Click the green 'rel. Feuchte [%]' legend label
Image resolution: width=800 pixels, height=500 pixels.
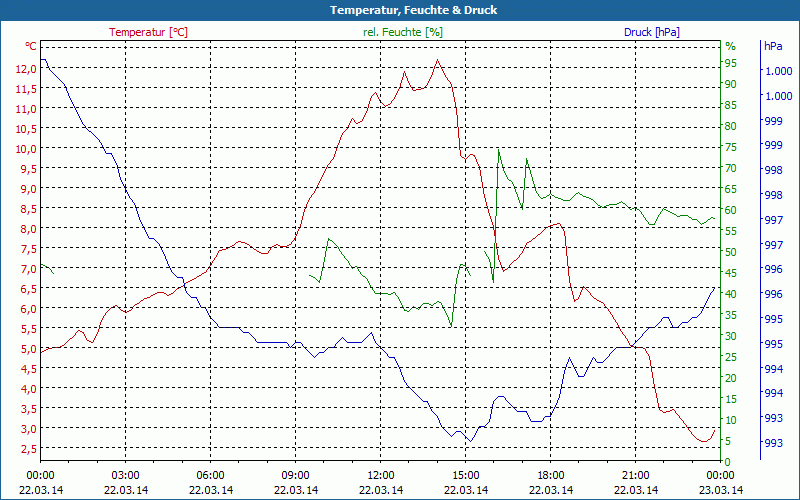pyautogui.click(x=403, y=32)
